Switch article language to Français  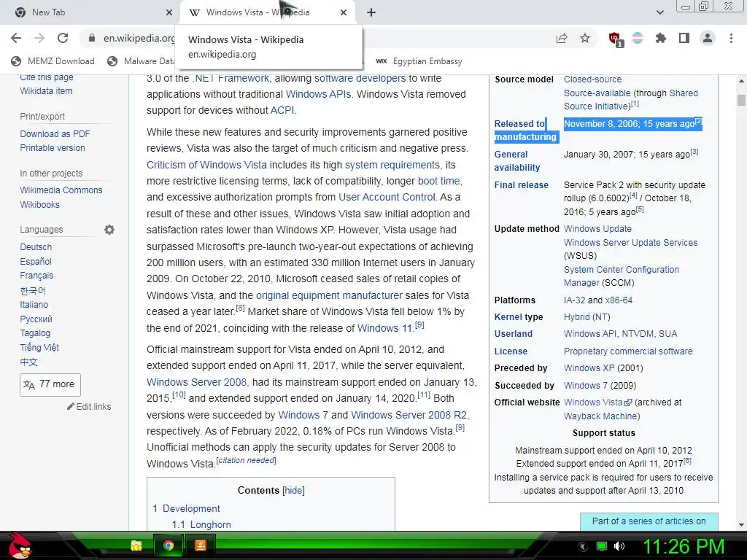point(36,275)
